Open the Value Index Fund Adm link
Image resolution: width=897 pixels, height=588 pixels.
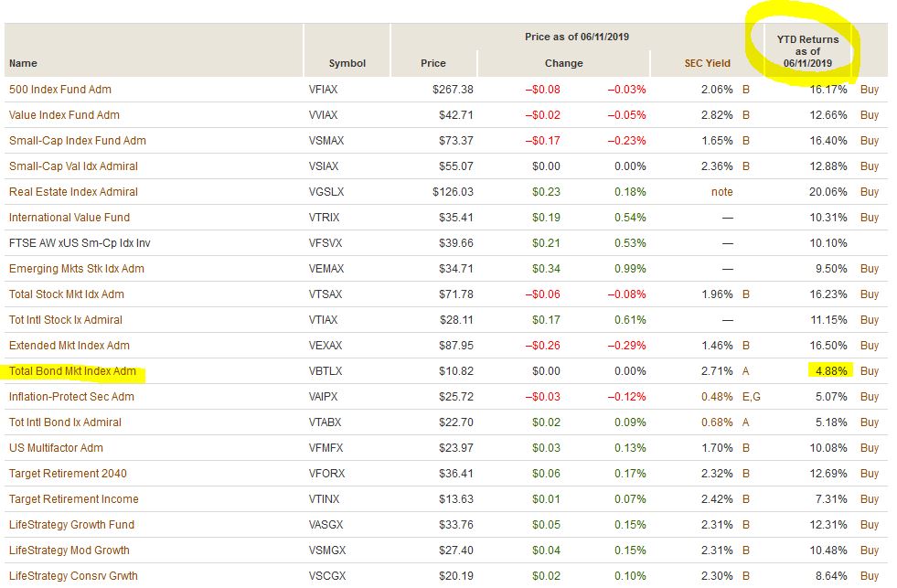tap(64, 115)
